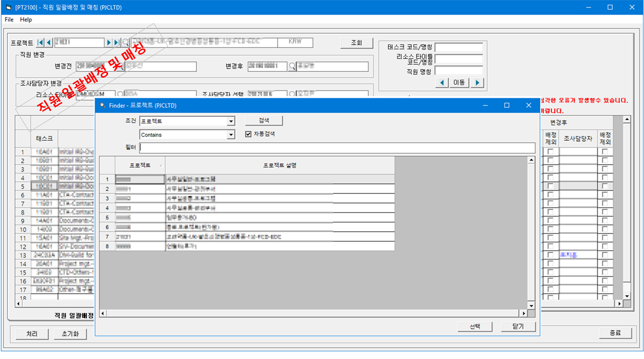Image resolution: width=644 pixels, height=359 pixels.
Task: Expand the 조건 dropdown showing 프로젝트
Action: coord(231,121)
